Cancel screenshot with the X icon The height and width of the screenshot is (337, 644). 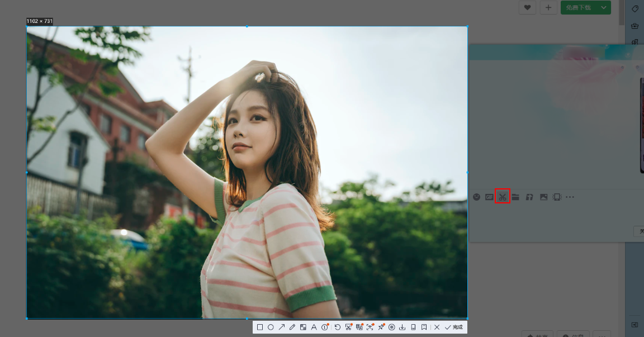(437, 327)
